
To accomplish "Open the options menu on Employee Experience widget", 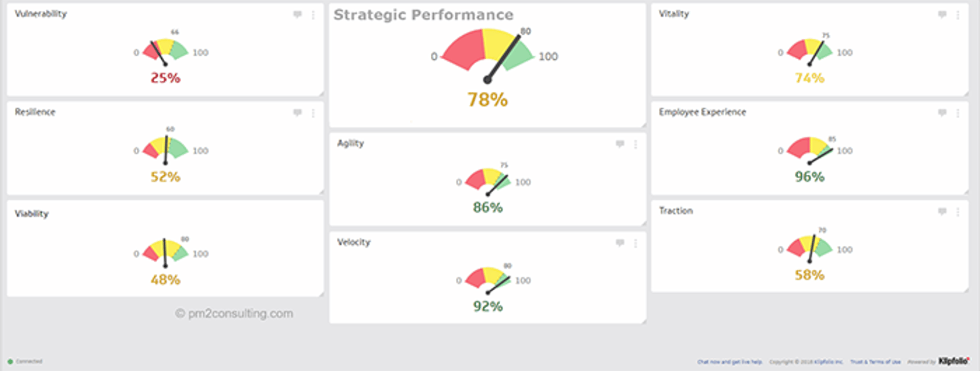I will pos(957,113).
